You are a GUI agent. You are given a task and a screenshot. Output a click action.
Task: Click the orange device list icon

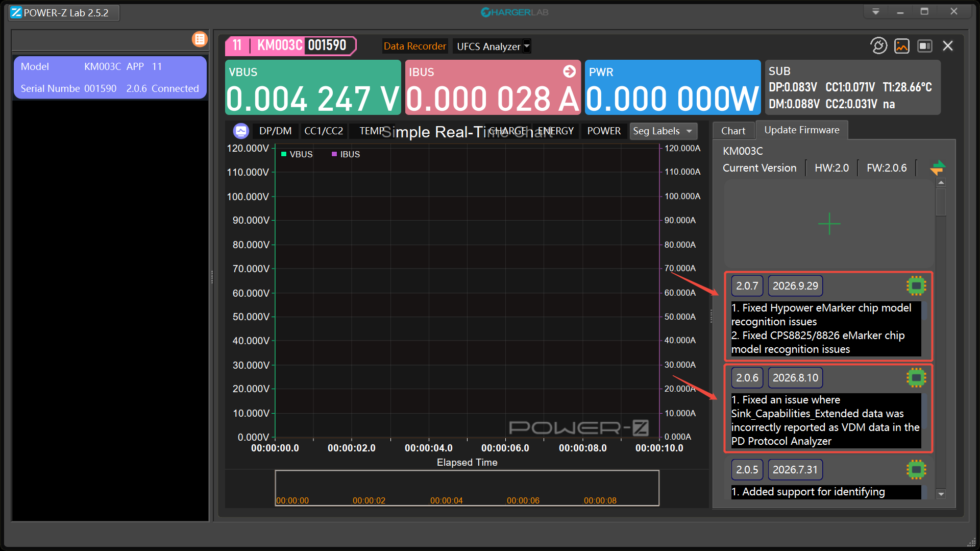point(200,39)
